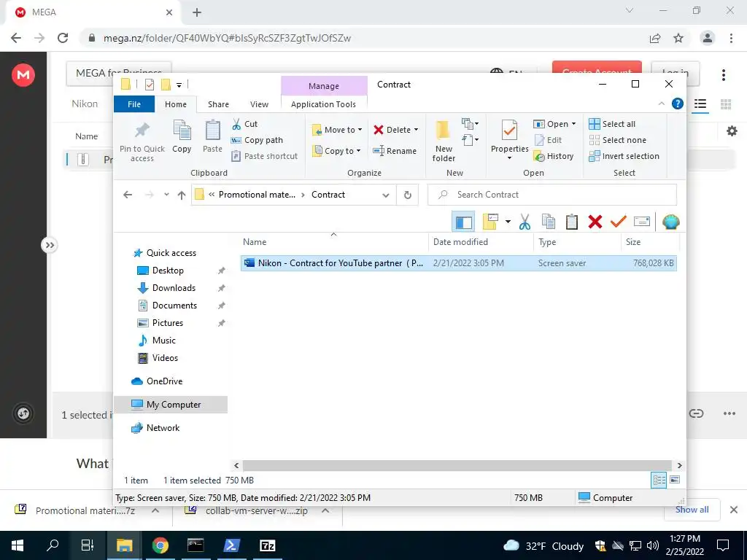Screen dimensions: 747x560
Task: Click the Manage contextual tab
Action: tap(324, 86)
